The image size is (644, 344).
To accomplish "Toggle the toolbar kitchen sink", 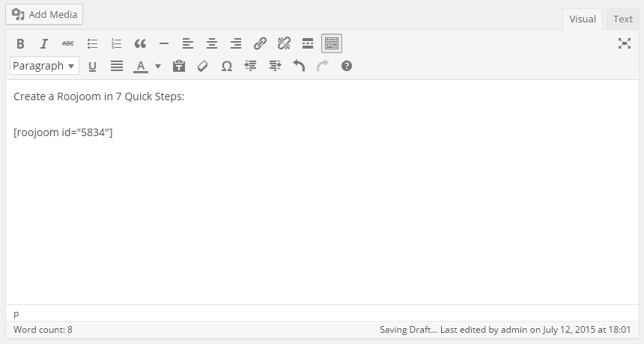I will [x=332, y=43].
